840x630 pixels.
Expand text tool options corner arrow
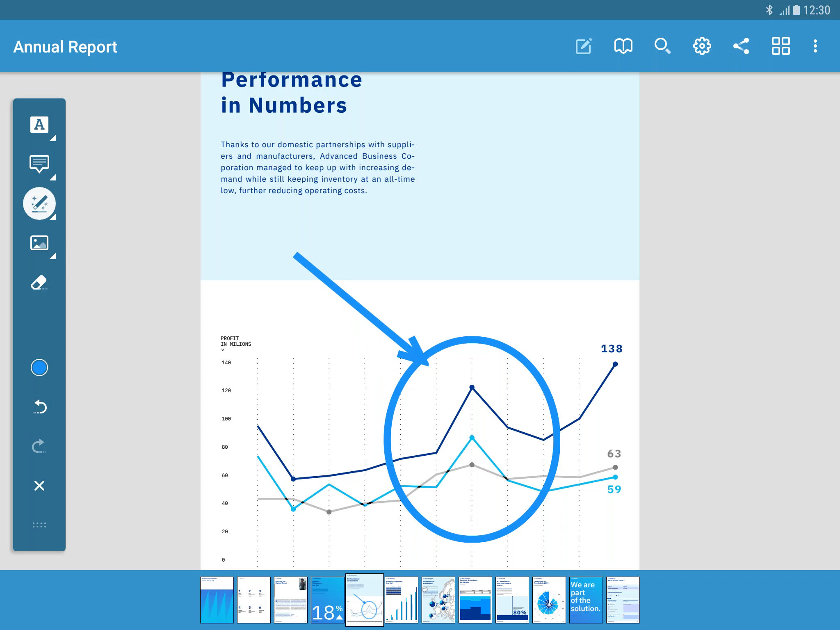point(53,138)
